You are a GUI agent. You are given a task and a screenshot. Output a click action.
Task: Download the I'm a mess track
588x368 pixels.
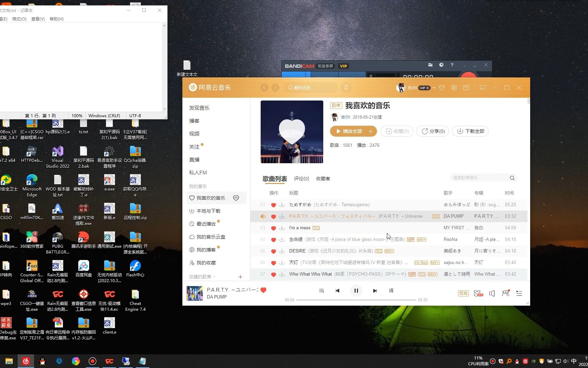pos(282,228)
